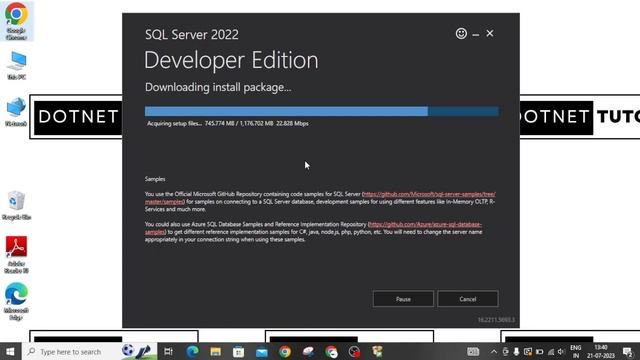640x360 pixels.
Task: Click the microphone tray icon
Action: coord(516,351)
